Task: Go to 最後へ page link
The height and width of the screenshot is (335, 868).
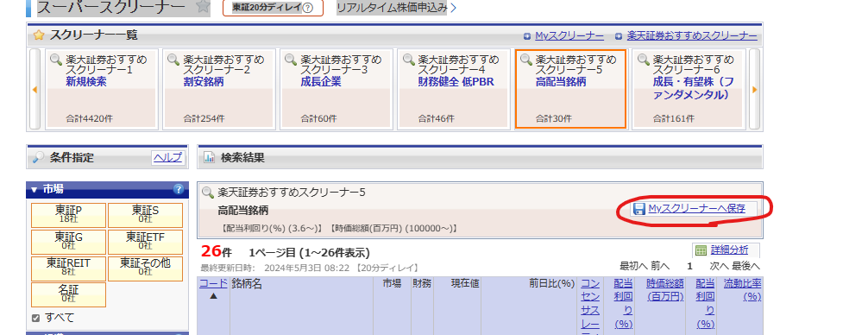Action: pos(745,266)
